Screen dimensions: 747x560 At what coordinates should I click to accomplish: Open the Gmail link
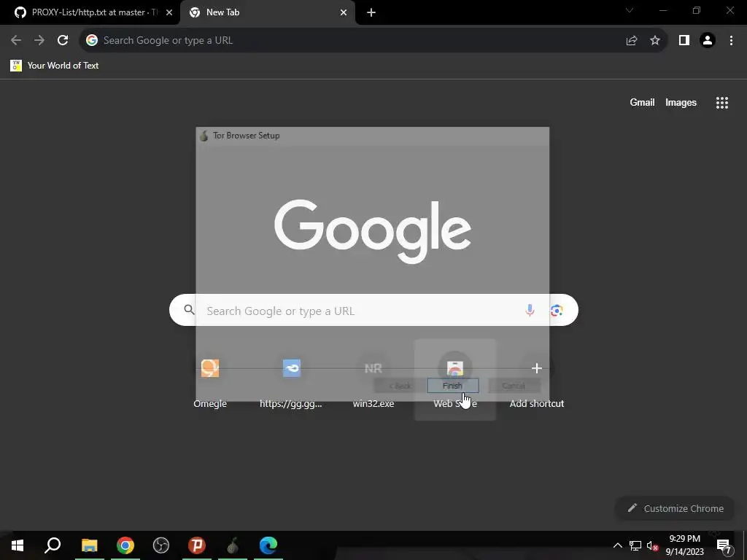pos(642,102)
